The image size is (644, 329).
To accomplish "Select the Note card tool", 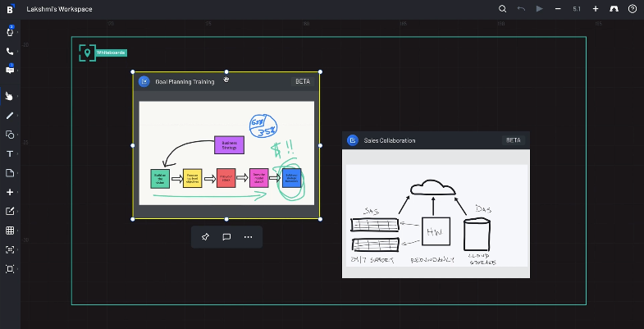I will coord(10,173).
